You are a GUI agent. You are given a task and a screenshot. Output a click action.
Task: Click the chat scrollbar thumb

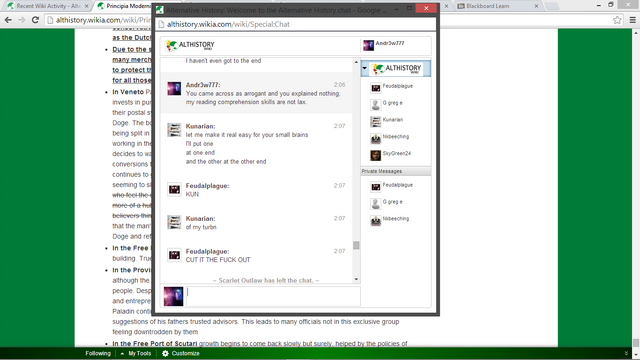(x=356, y=245)
